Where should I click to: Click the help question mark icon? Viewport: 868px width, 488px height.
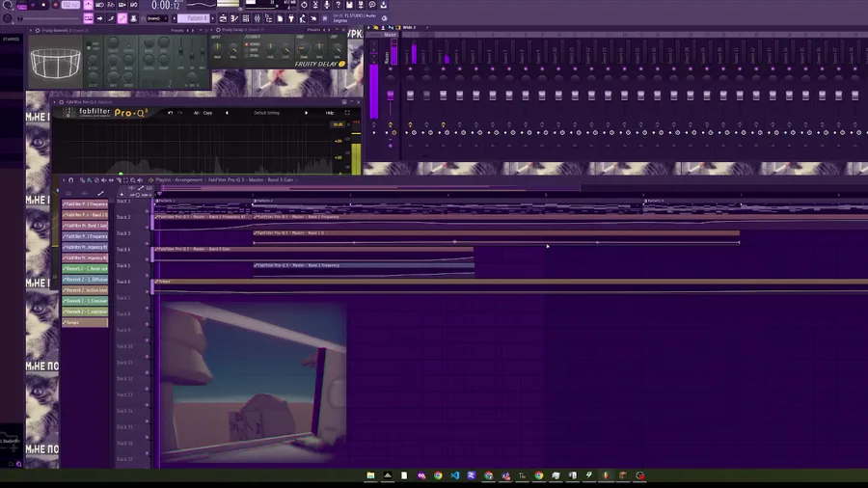pos(339,5)
